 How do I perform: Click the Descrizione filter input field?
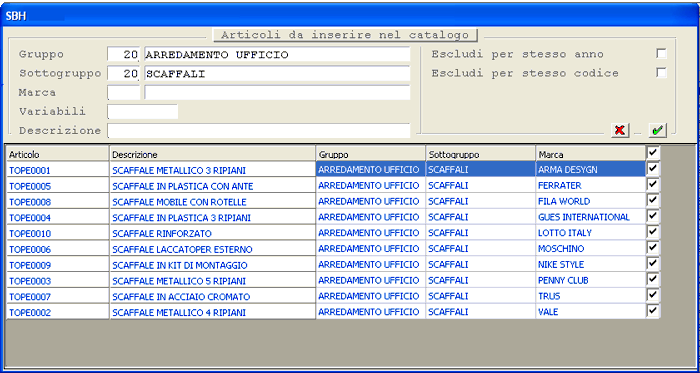[258, 131]
